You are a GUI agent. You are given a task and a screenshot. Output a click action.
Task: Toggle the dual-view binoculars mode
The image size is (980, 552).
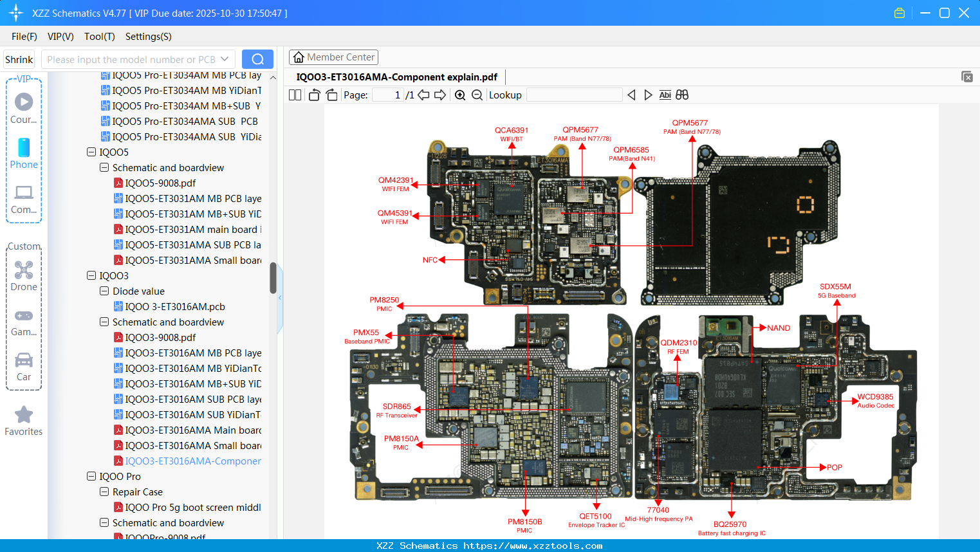point(682,95)
